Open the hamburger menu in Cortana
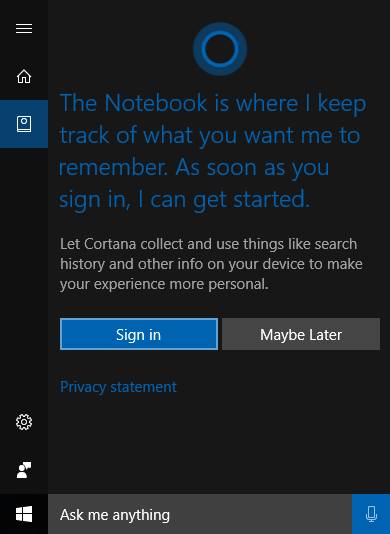The height and width of the screenshot is (534, 390). click(24, 29)
